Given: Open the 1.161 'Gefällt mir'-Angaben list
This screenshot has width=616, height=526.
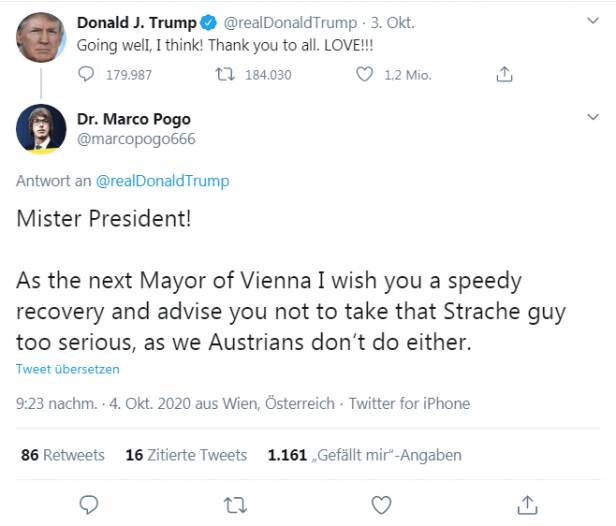Looking at the screenshot, I should (364, 455).
